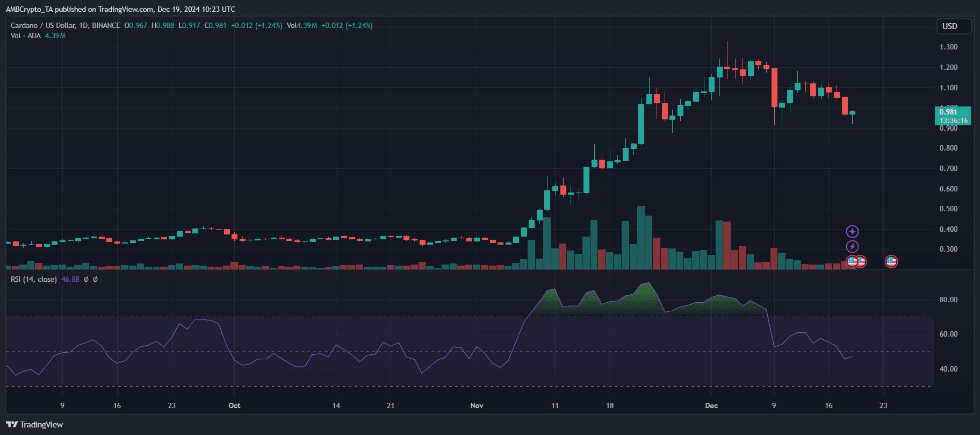Click the close price C0.981
The image size is (980, 435).
click(x=215, y=25)
